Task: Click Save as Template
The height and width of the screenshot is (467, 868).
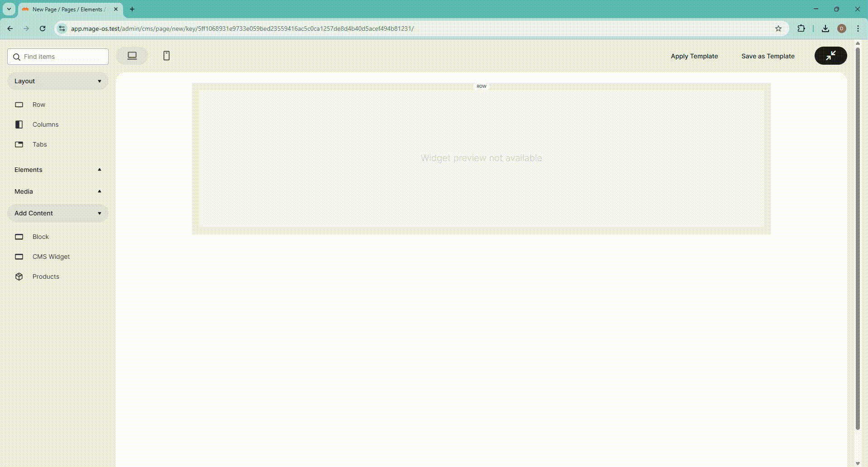Action: (x=768, y=56)
